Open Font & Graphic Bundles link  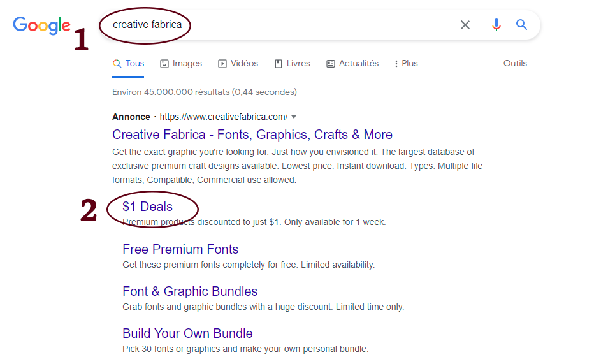pyautogui.click(x=190, y=291)
